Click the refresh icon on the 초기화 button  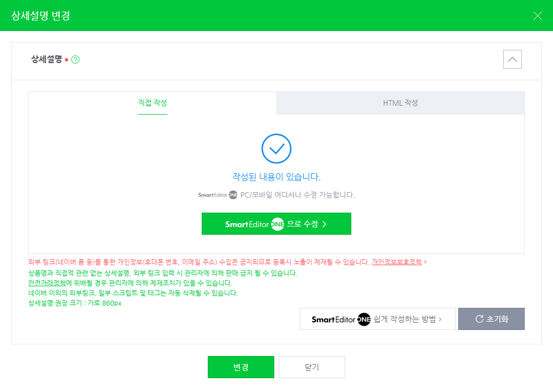(x=479, y=319)
